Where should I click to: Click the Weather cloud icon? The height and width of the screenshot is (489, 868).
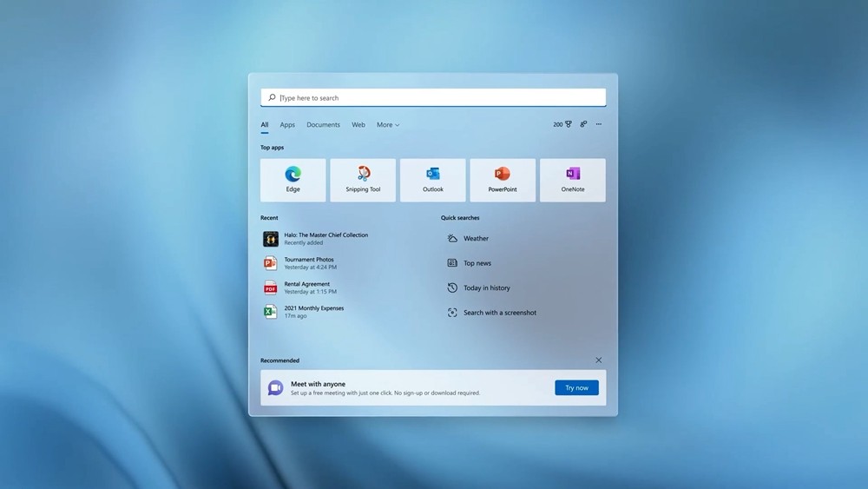tap(452, 238)
